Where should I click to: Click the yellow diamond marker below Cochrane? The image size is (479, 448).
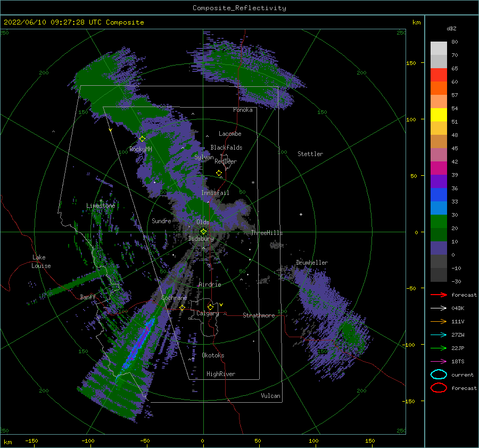pyautogui.click(x=182, y=307)
